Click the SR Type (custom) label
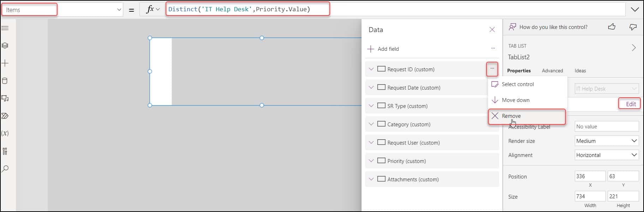Image resolution: width=644 pixels, height=212 pixels. 407,106
